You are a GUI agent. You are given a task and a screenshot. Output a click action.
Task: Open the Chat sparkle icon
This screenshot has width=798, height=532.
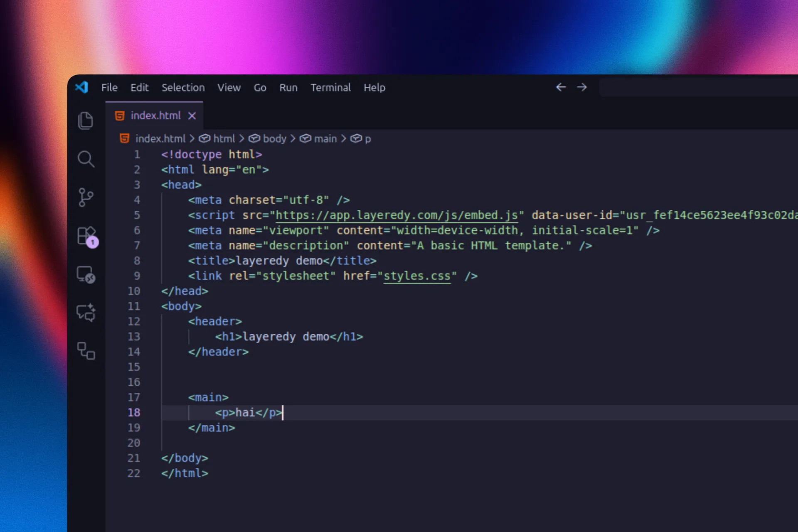click(x=86, y=313)
